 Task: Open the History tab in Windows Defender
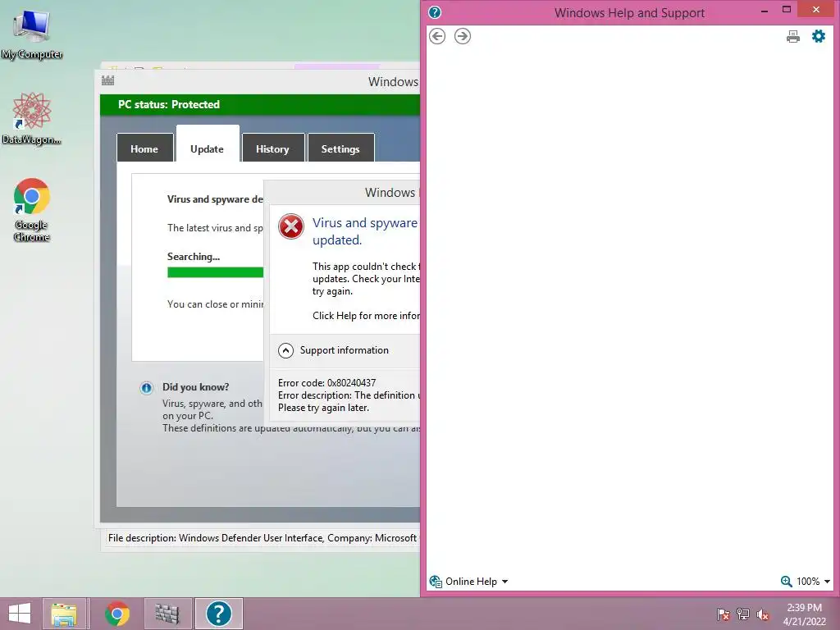272,148
